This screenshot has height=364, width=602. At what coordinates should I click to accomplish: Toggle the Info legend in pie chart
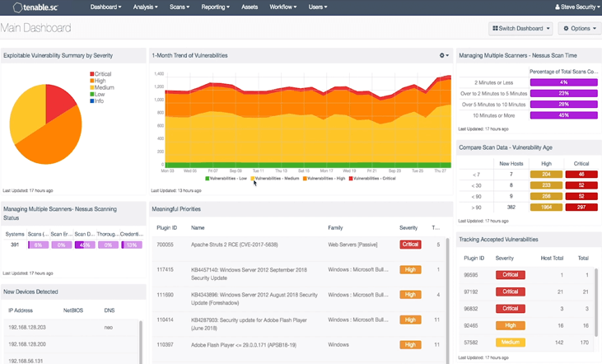tap(97, 101)
